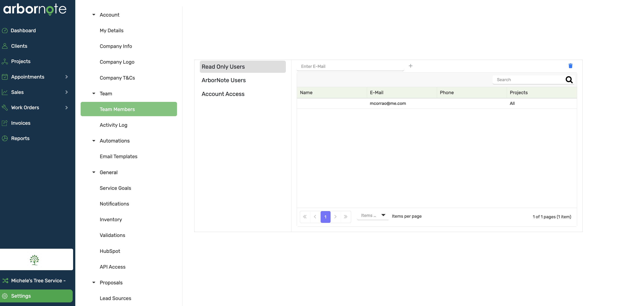Click the plus icon to add e-mail

tap(411, 66)
